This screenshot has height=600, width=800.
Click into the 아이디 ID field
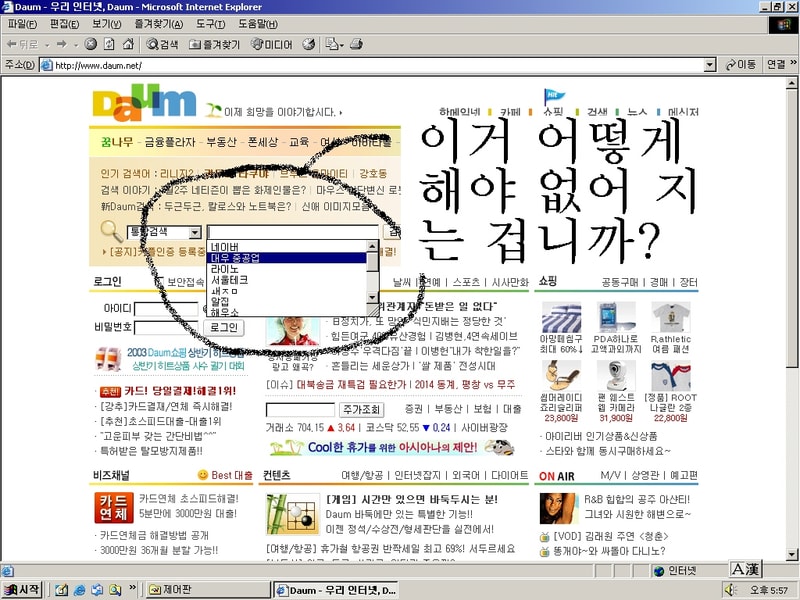point(166,309)
